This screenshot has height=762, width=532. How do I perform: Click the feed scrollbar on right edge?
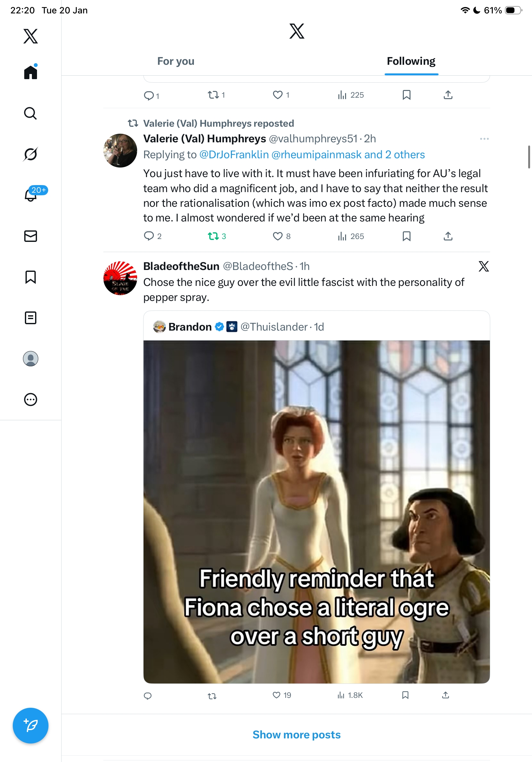pos(529,157)
